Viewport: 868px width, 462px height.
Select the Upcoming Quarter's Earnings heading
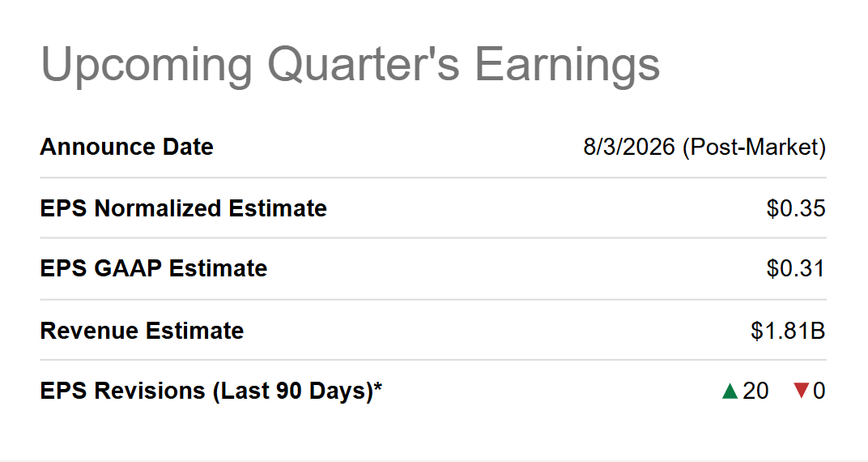pos(351,66)
